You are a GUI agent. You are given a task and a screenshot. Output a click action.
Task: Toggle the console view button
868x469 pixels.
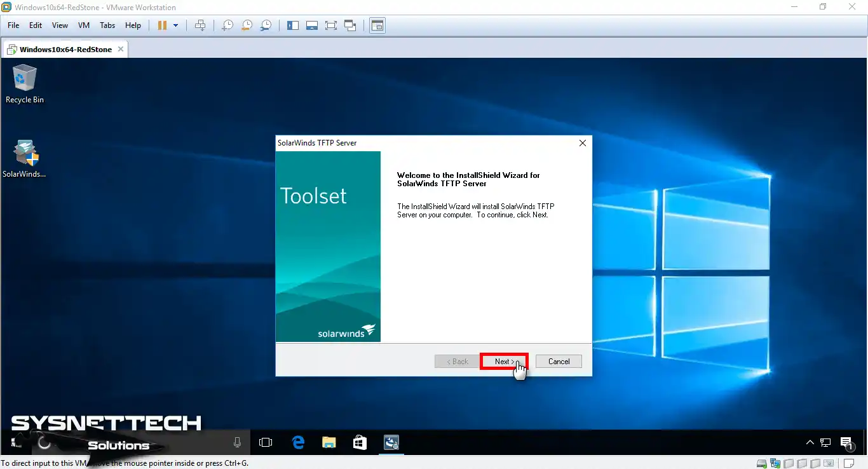(377, 25)
